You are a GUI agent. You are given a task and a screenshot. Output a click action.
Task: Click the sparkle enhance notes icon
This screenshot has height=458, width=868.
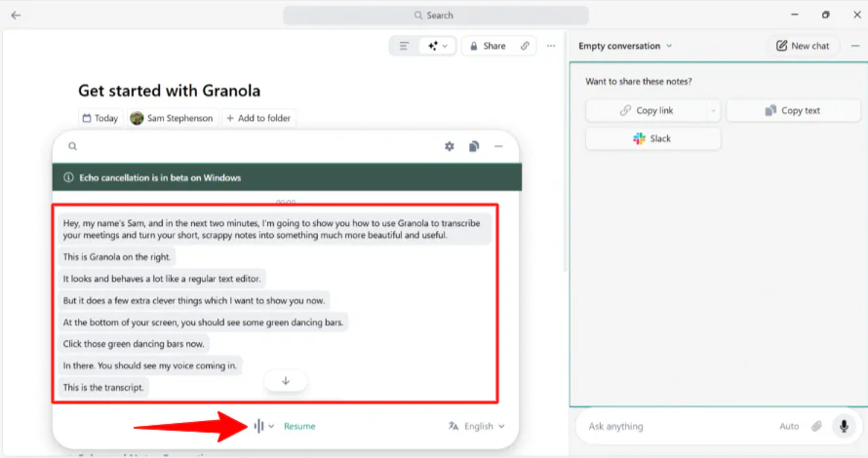(x=432, y=46)
